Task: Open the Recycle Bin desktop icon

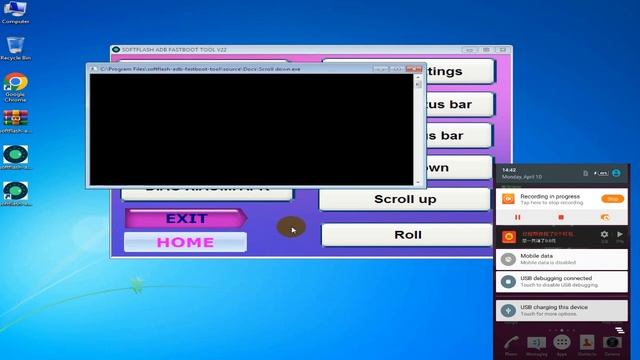Action: 16,48
